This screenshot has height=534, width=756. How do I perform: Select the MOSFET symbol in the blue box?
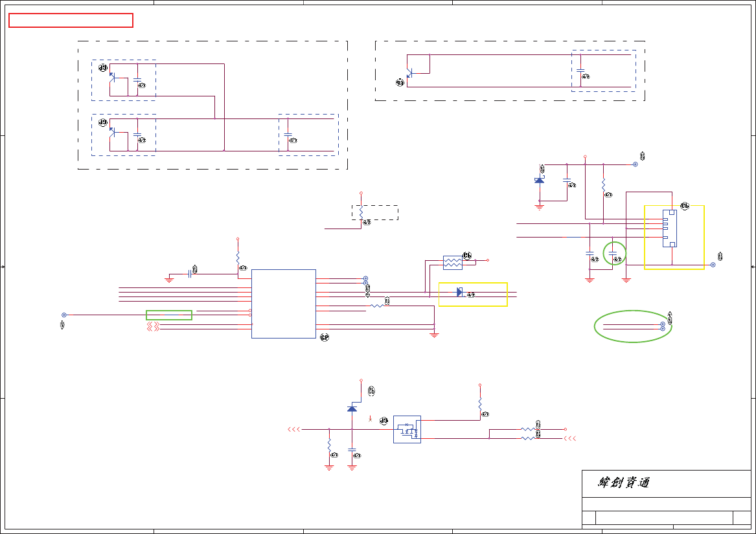coord(407,429)
